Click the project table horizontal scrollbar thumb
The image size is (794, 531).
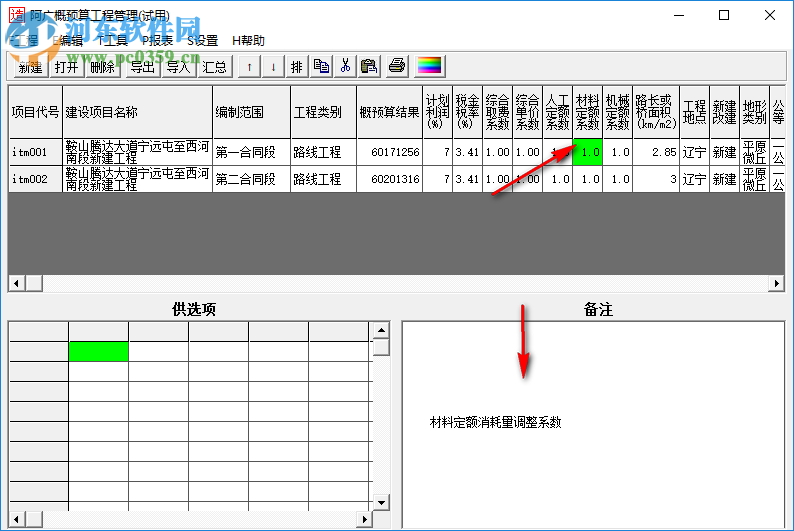[34, 283]
